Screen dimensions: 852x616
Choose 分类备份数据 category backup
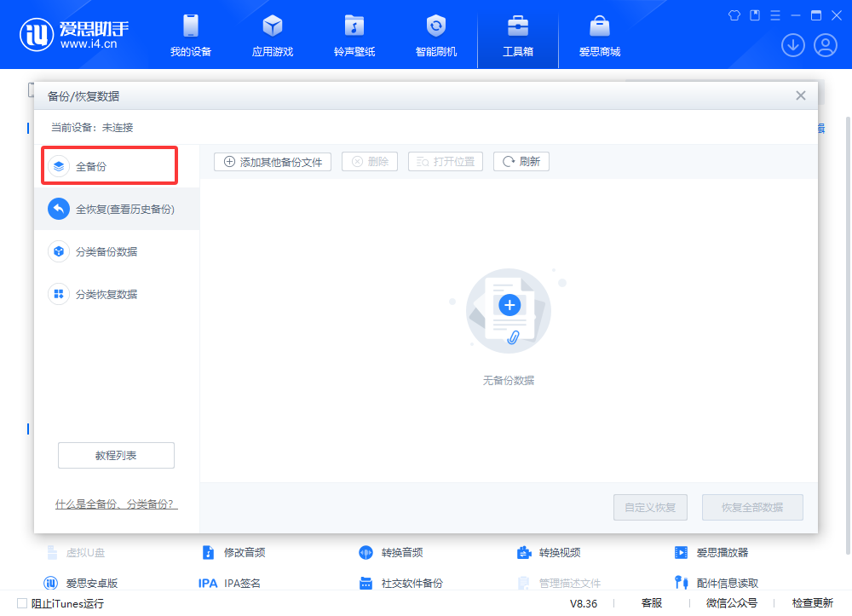[x=106, y=251]
